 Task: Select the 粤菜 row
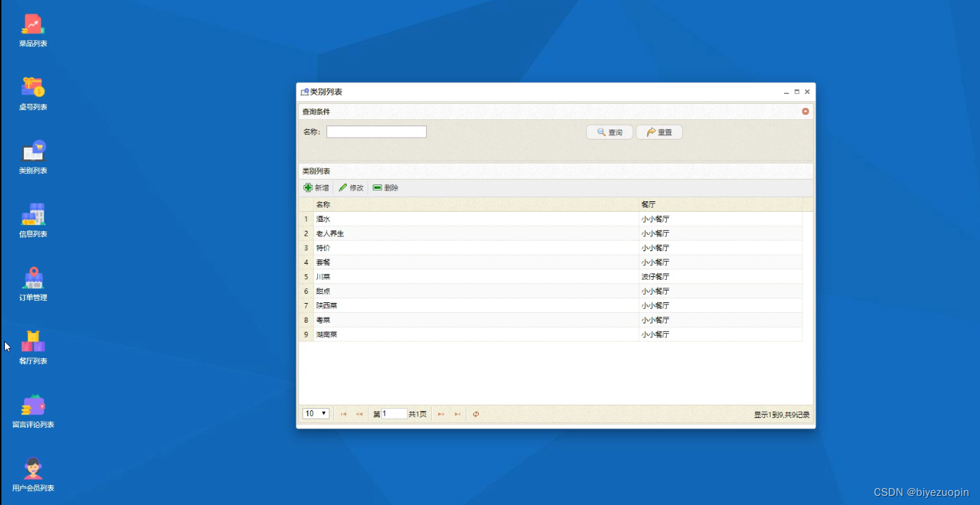tap(550, 320)
